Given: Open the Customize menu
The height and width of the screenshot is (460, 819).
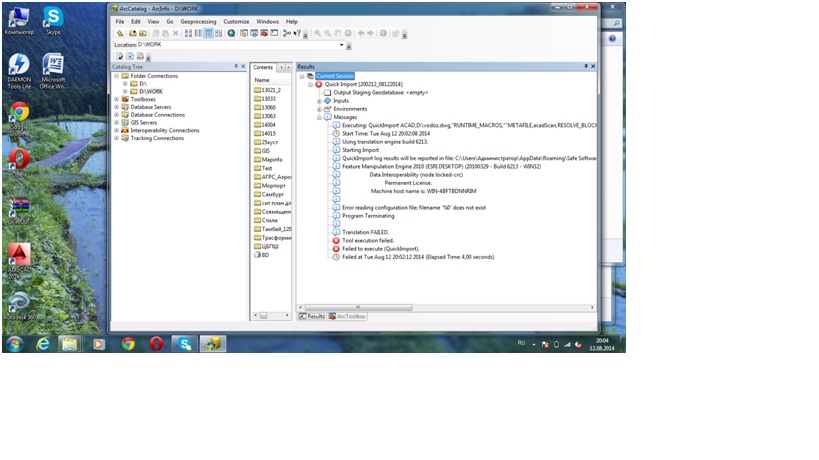Looking at the screenshot, I should [x=236, y=21].
